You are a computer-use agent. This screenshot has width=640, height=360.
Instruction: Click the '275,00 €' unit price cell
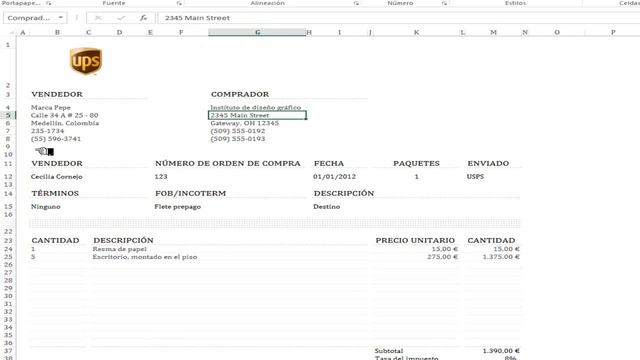(442, 257)
